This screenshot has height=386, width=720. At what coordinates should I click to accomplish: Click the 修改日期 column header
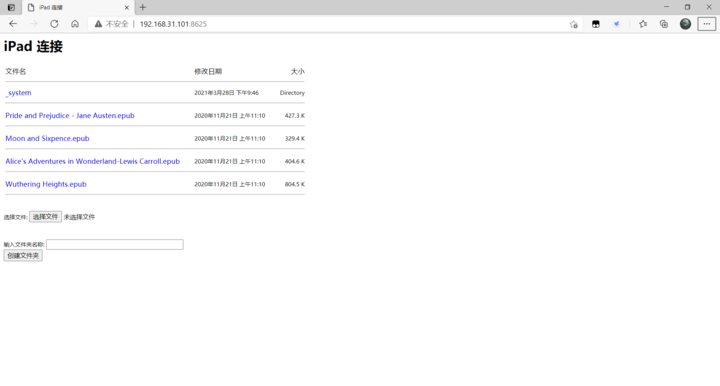point(208,72)
